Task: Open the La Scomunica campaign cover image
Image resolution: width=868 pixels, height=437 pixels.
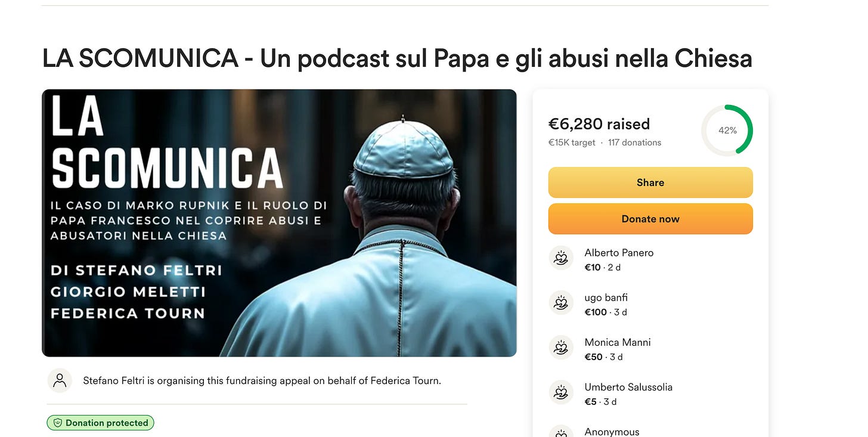Action: pyautogui.click(x=279, y=223)
